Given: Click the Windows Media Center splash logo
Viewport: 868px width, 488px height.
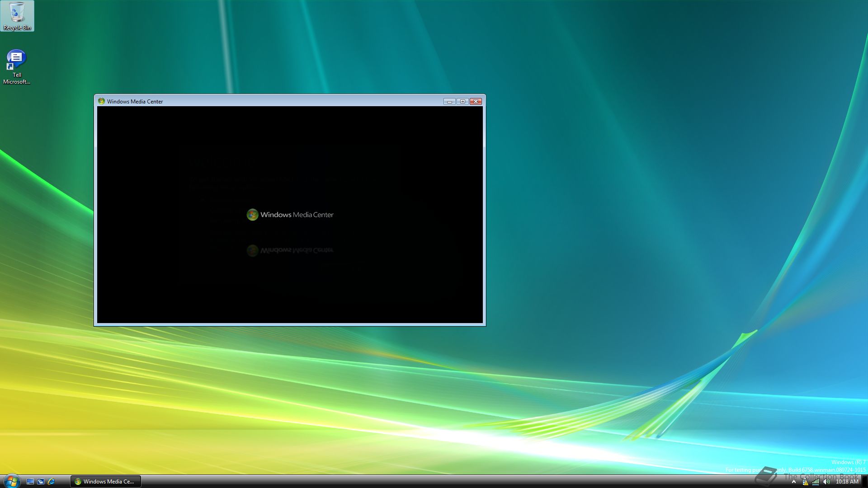Looking at the screenshot, I should click(x=290, y=215).
